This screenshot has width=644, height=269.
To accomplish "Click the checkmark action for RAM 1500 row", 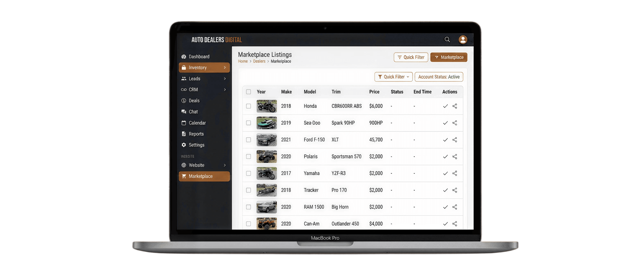I will pyautogui.click(x=445, y=207).
